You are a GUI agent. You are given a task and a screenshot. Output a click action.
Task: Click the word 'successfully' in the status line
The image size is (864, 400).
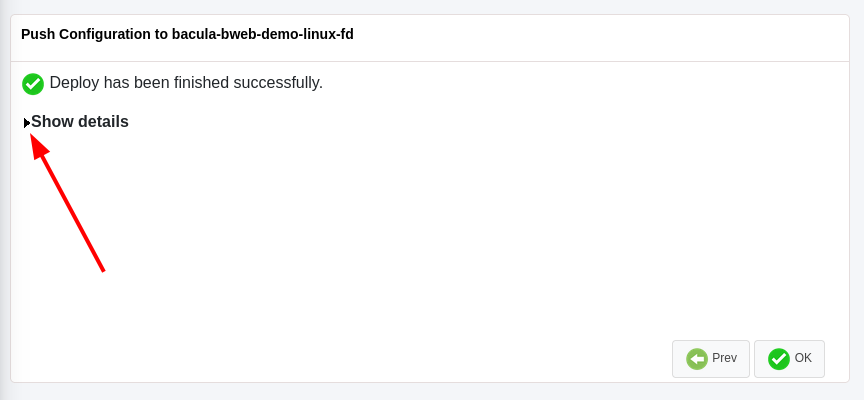[278, 83]
